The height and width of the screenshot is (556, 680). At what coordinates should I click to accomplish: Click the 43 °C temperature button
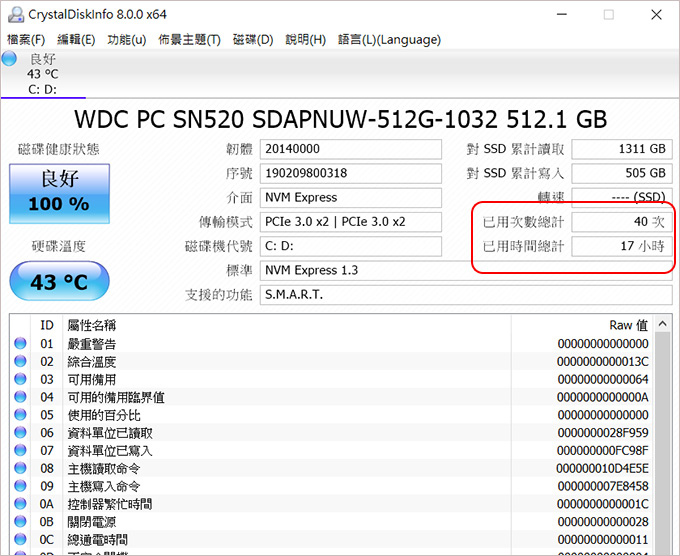click(x=59, y=281)
